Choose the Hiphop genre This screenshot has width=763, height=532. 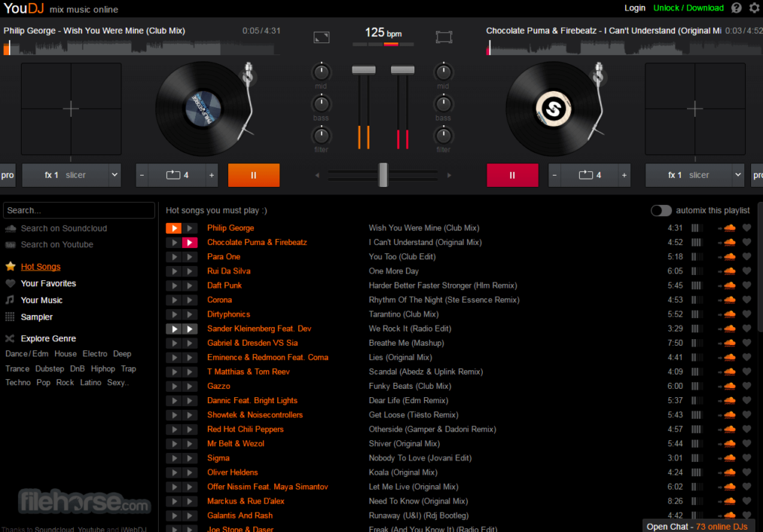point(103,369)
